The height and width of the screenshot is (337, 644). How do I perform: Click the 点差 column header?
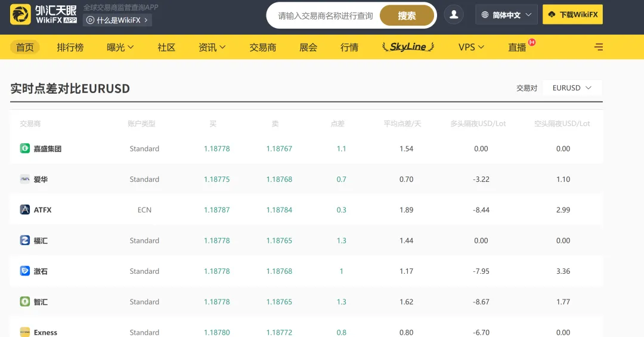(x=338, y=123)
